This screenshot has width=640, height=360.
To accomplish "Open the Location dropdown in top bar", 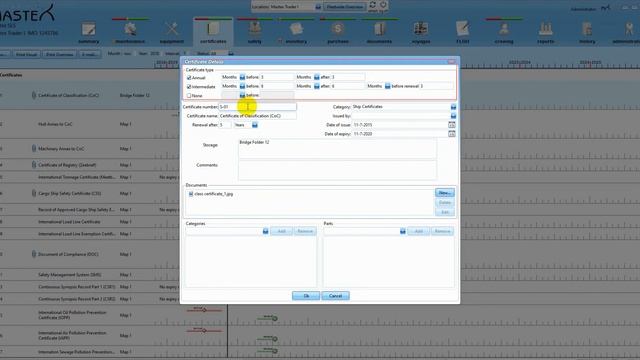I will click(318, 7).
